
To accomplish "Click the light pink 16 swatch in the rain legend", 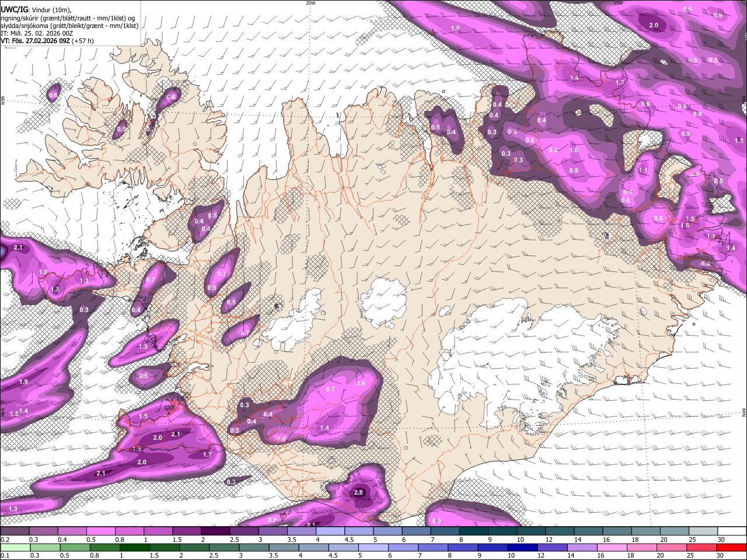I will (x=611, y=547).
